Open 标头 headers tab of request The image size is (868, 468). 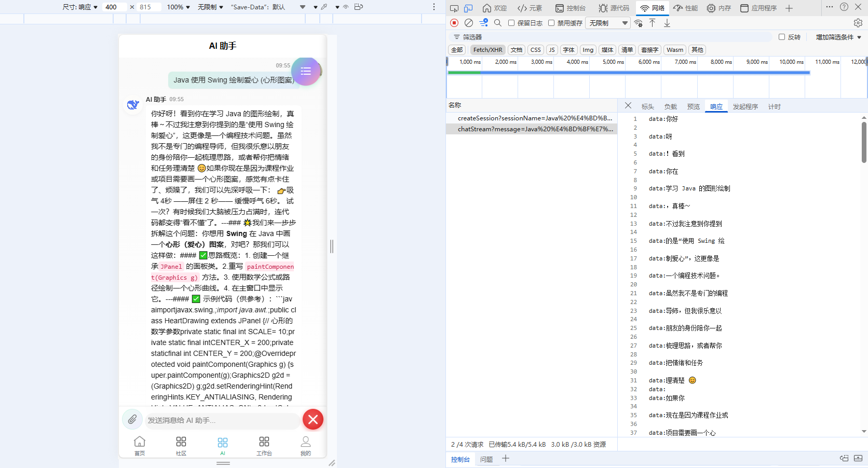pyautogui.click(x=648, y=106)
